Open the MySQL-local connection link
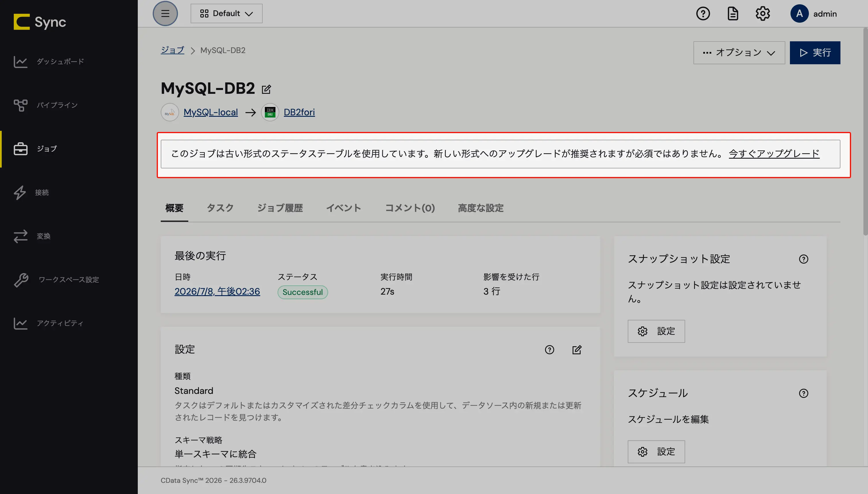The image size is (868, 494). pyautogui.click(x=210, y=112)
